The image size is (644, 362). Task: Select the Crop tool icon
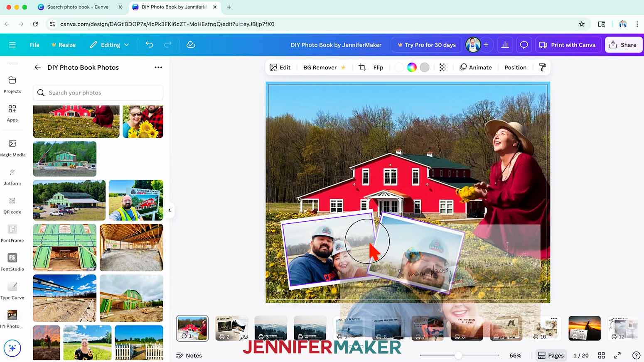click(362, 67)
